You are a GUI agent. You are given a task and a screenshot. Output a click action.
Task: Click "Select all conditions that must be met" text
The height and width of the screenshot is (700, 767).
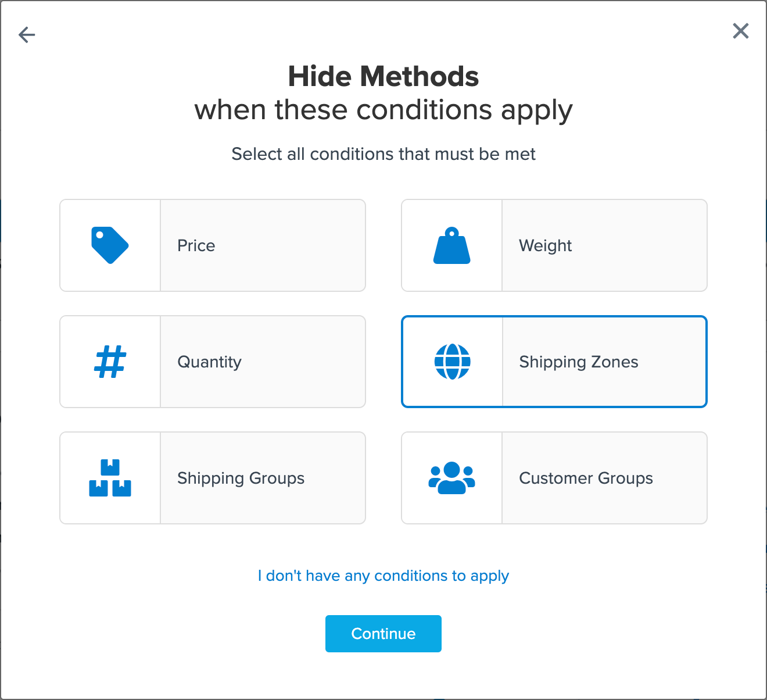[x=383, y=154]
